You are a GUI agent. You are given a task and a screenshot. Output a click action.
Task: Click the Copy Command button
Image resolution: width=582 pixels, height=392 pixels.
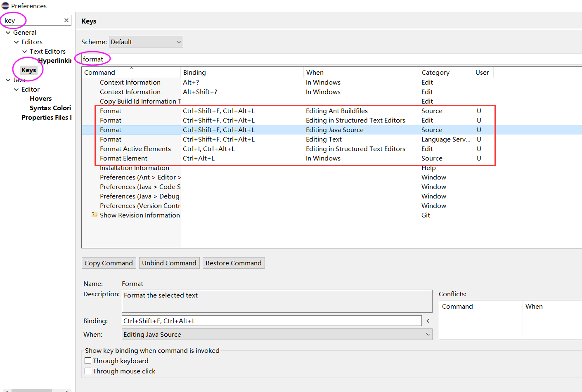tap(109, 263)
